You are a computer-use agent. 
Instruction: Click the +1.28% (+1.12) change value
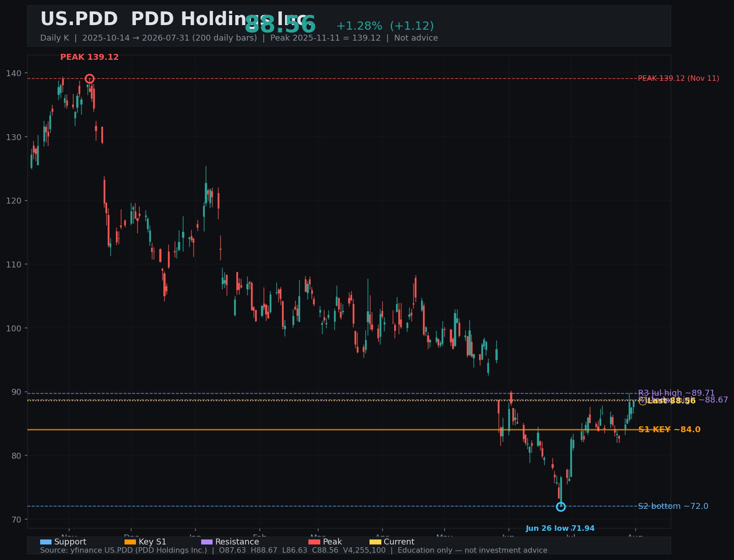click(x=385, y=26)
